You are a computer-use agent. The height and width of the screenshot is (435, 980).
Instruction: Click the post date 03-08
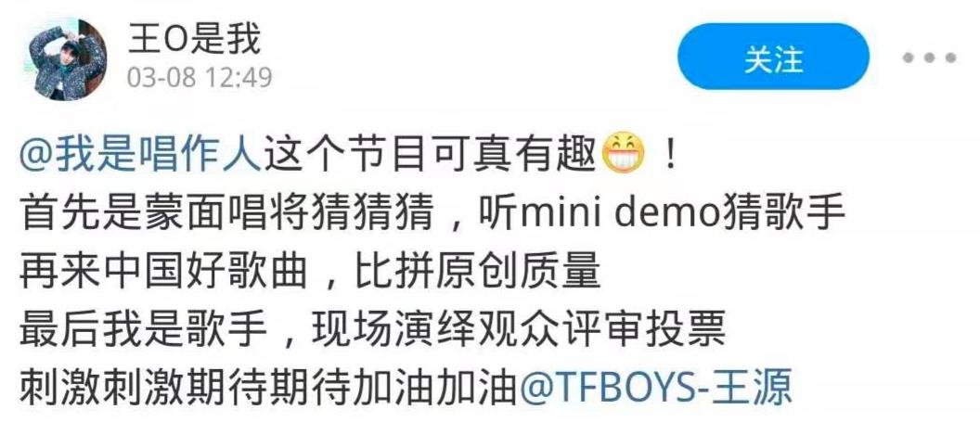tap(161, 78)
